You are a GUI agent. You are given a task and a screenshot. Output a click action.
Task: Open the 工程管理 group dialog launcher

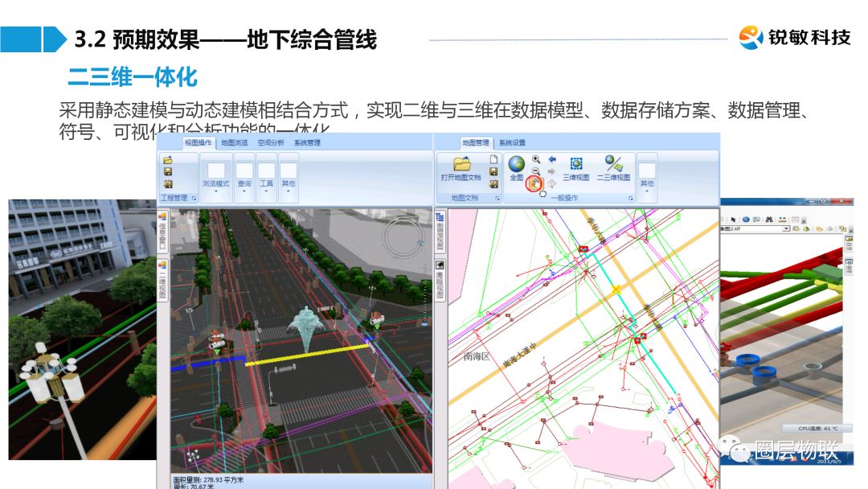(x=194, y=199)
